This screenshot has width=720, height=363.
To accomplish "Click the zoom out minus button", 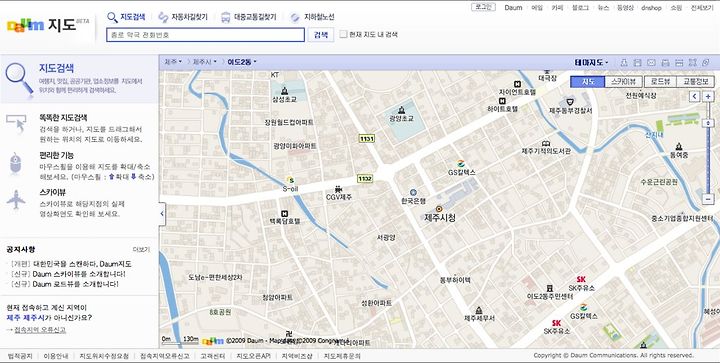I will 708,199.
